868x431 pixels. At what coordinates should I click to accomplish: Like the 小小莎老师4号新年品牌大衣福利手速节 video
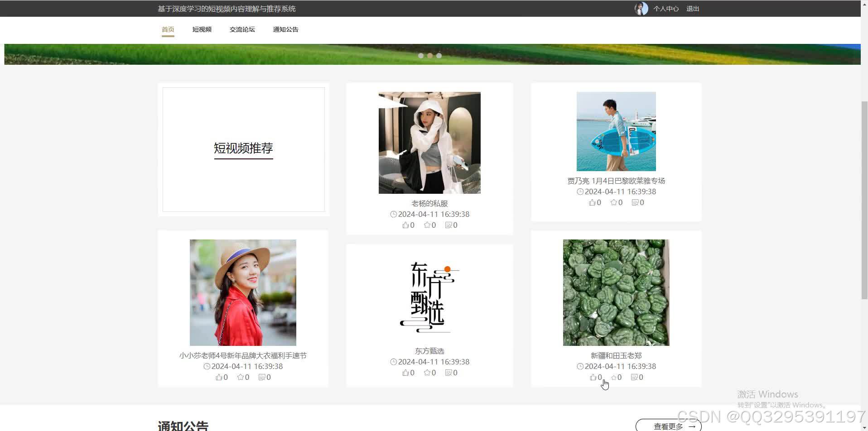pos(219,377)
